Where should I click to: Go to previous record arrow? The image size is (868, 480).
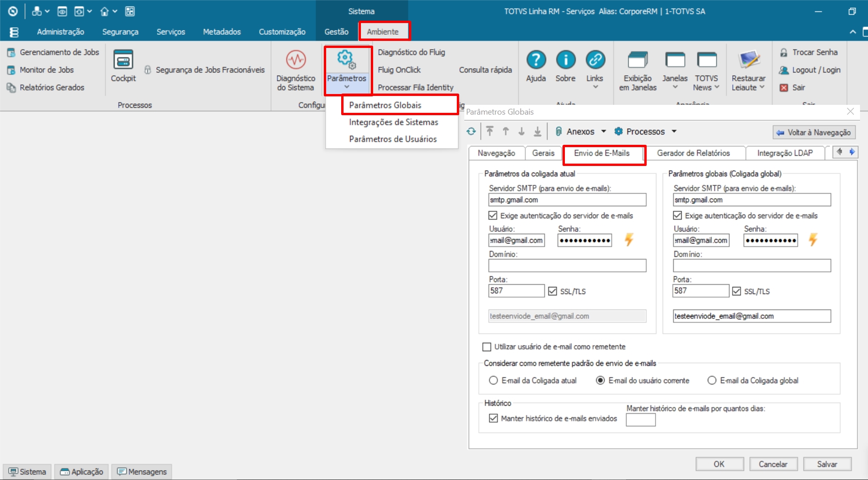tap(506, 132)
